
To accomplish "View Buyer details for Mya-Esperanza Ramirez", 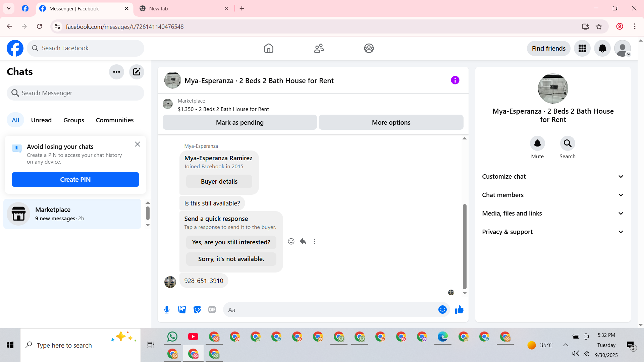I will 219,181.
